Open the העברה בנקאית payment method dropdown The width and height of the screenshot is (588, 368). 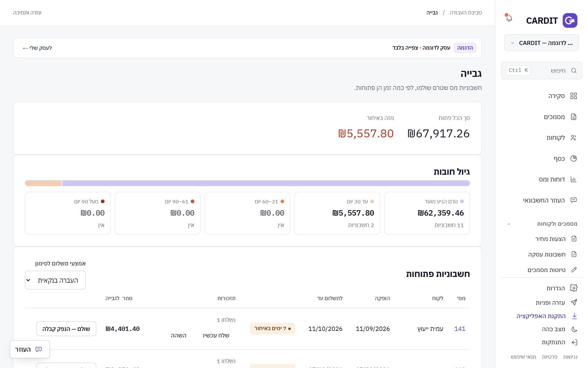click(55, 280)
